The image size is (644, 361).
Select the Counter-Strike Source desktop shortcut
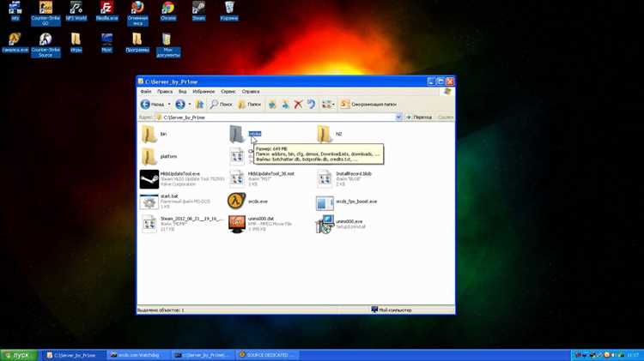[x=46, y=45]
